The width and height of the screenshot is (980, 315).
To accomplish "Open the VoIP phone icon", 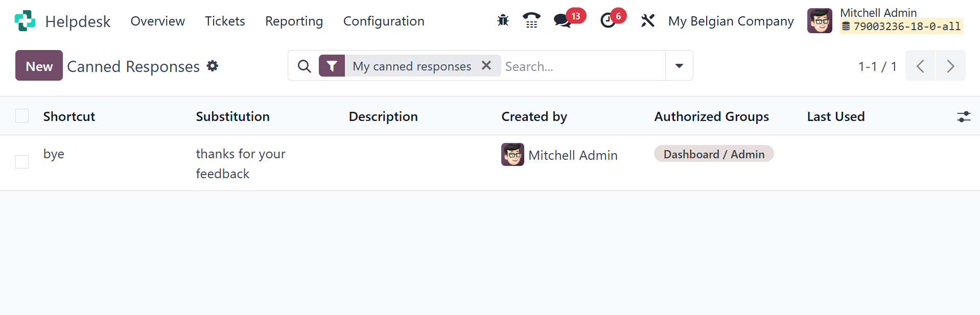I will click(531, 20).
